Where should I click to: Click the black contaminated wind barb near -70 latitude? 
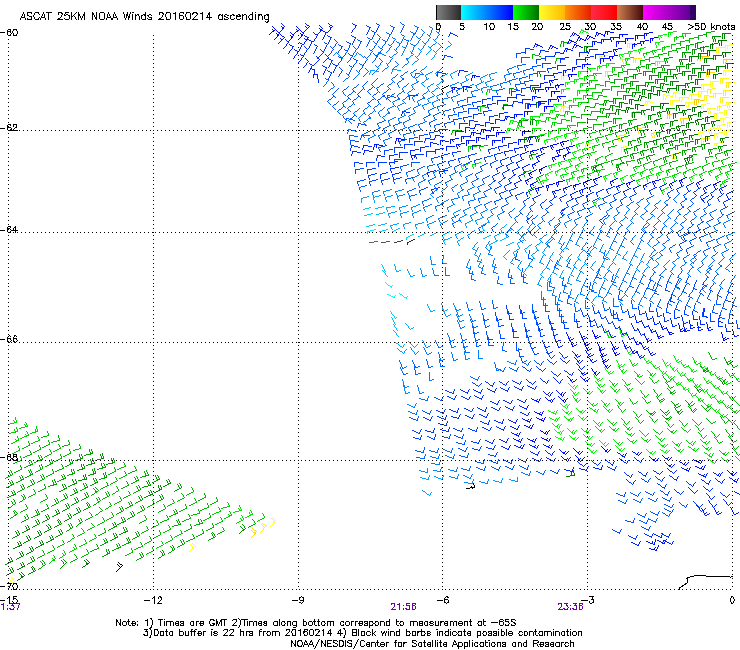pos(119,566)
